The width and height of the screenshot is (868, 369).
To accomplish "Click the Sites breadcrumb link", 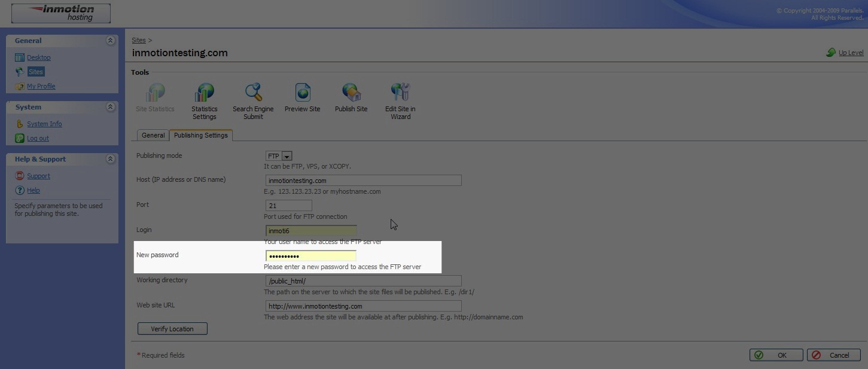I will pos(139,40).
